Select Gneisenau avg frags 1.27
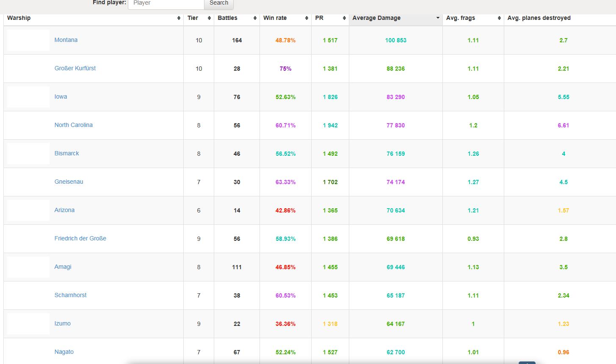This screenshot has height=364, width=616. pos(473,182)
